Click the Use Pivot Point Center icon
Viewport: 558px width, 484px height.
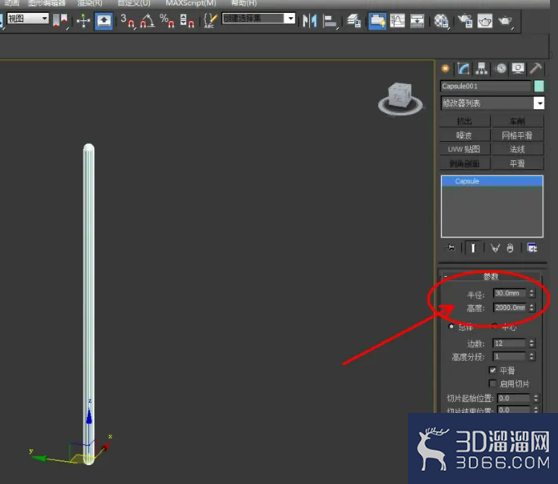[60, 21]
